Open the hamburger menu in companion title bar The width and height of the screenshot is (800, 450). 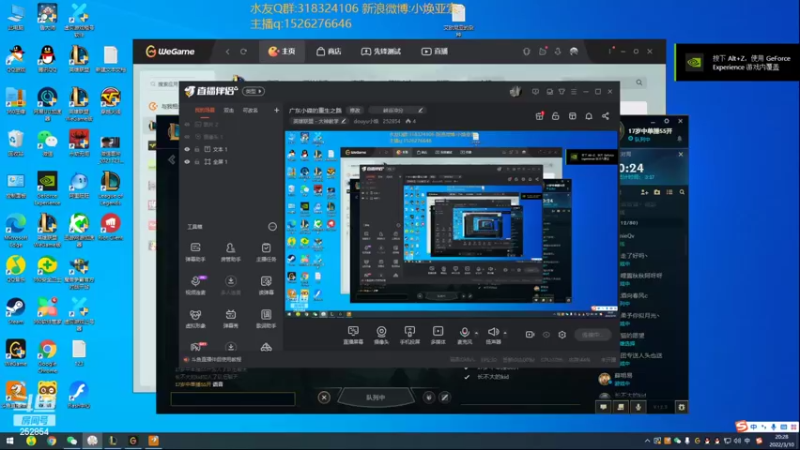[x=574, y=92]
